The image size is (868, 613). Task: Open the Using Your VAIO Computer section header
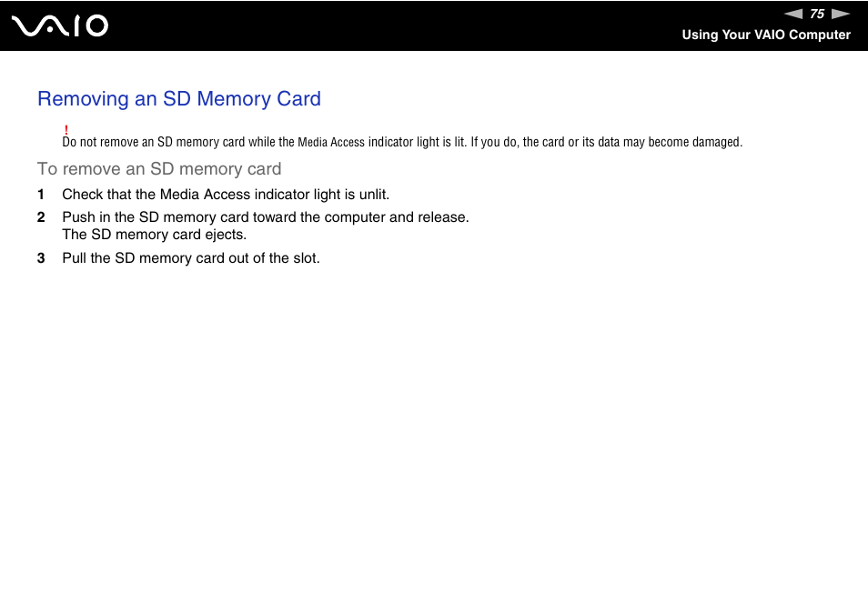(x=766, y=35)
